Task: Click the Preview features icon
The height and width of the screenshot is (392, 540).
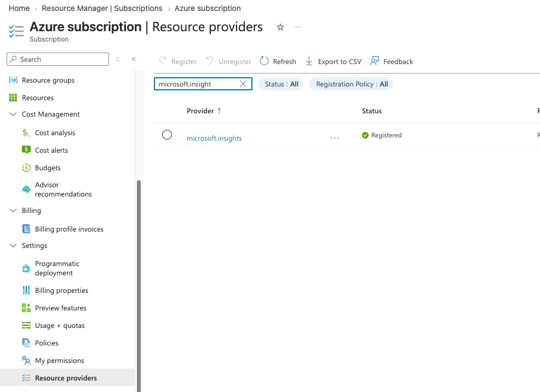Action: [x=26, y=308]
